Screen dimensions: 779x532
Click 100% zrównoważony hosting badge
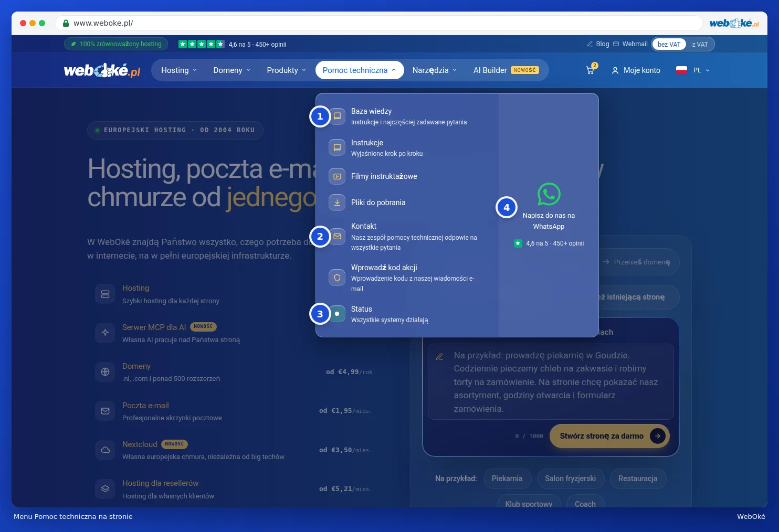[116, 44]
